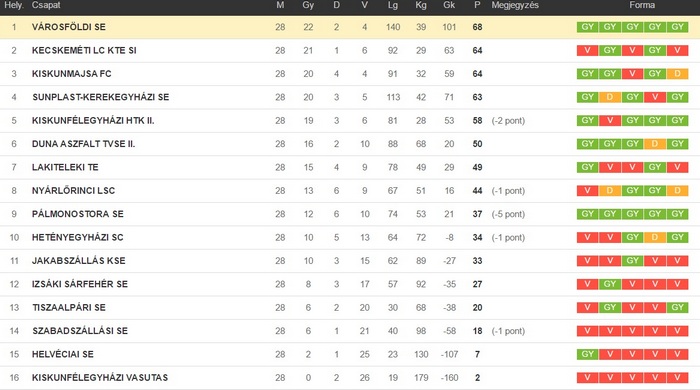
Task: Open the LAKITELEKI TE team link
Action: pyautogui.click(x=65, y=167)
